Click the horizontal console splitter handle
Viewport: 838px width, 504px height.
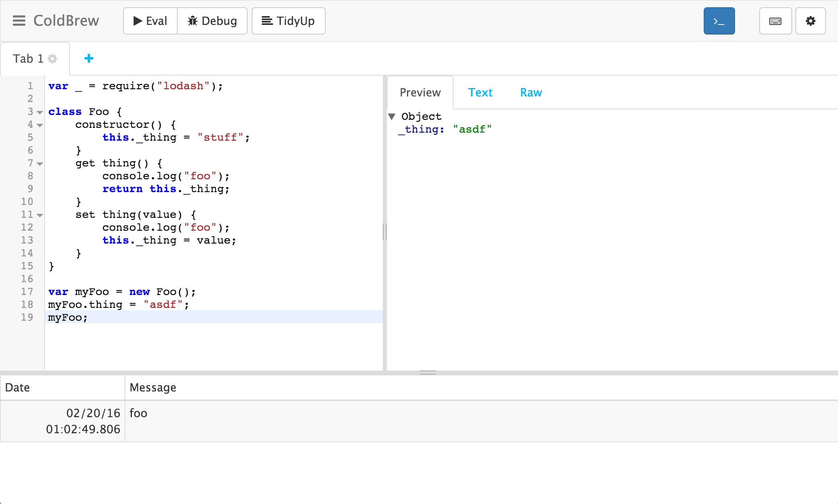[x=427, y=373]
